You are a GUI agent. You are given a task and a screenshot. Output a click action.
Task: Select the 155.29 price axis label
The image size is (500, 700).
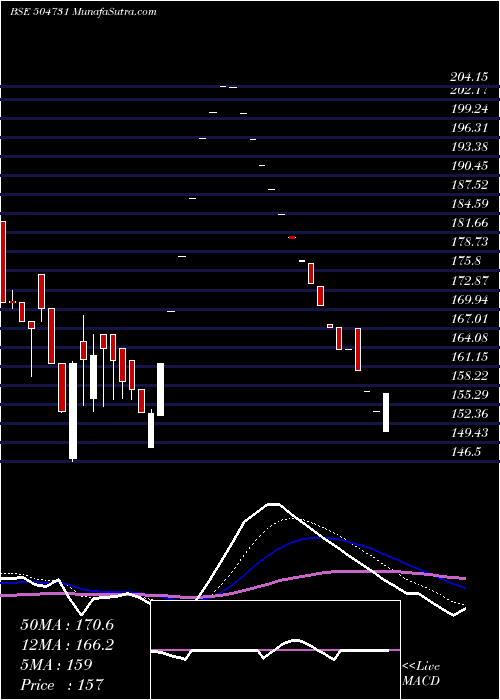[x=469, y=394]
